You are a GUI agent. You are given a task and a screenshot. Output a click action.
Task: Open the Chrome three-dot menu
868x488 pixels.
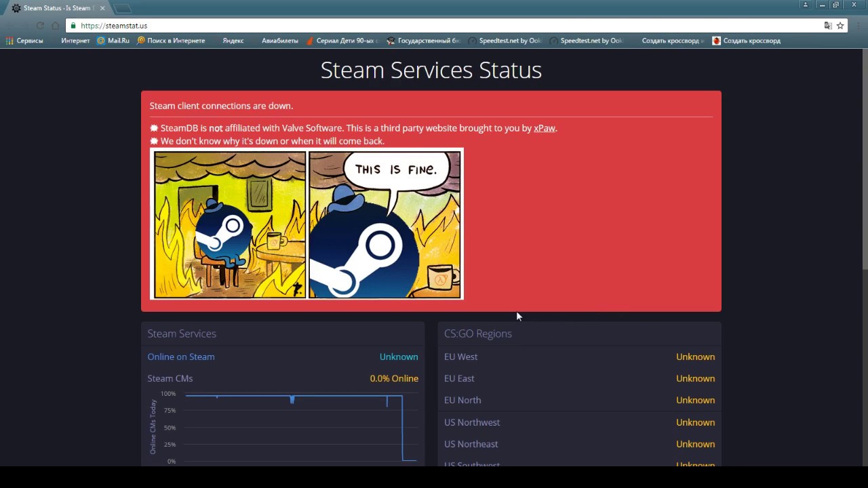click(x=858, y=26)
